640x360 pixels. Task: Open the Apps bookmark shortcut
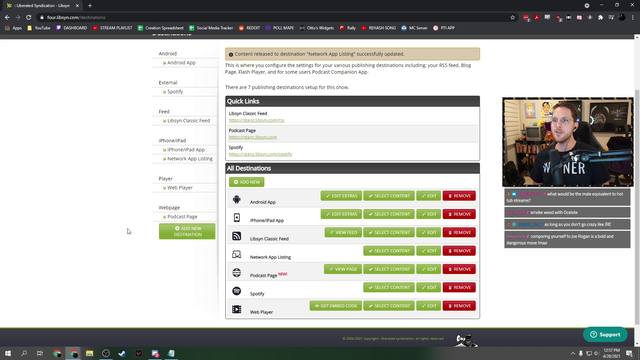pyautogui.click(x=13, y=28)
